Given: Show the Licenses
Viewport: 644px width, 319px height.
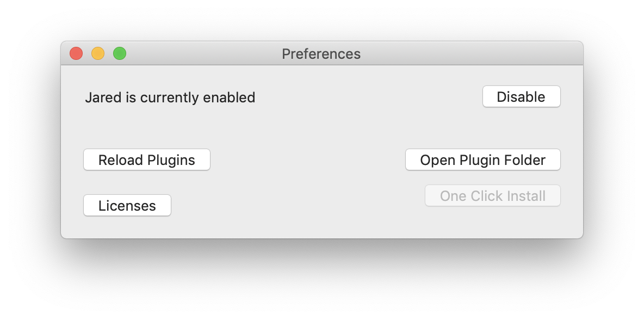Looking at the screenshot, I should [127, 206].
